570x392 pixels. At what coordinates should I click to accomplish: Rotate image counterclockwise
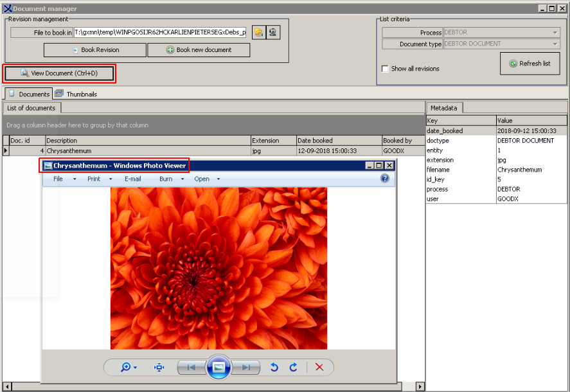pos(274,367)
